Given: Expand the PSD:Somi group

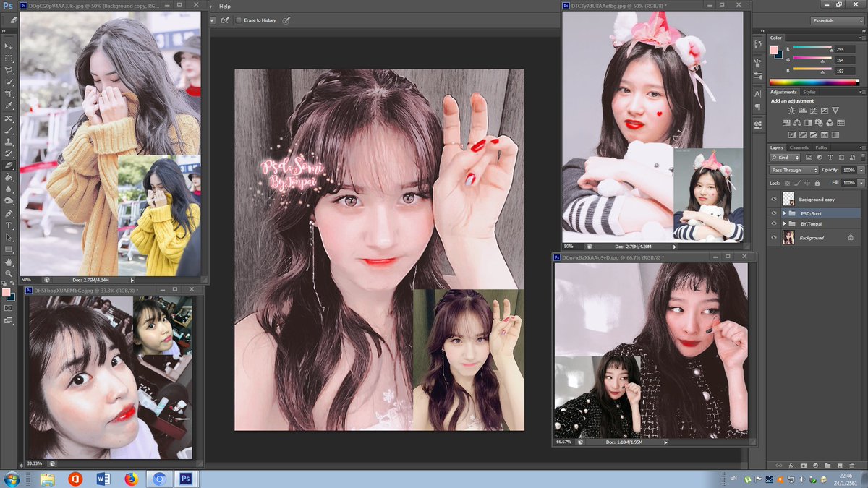Looking at the screenshot, I should pyautogui.click(x=784, y=213).
